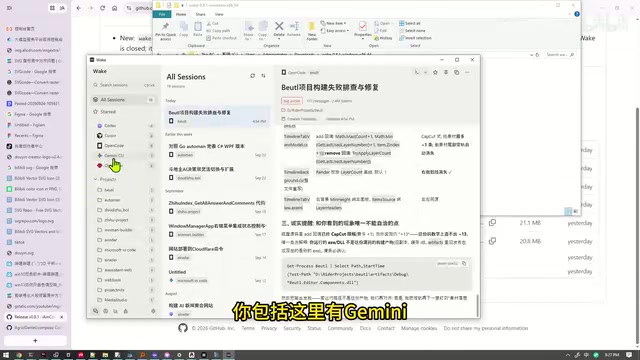This screenshot has height=360, width=640.
Task: Refresh the All Sessions list in Wake
Action: pos(253,76)
